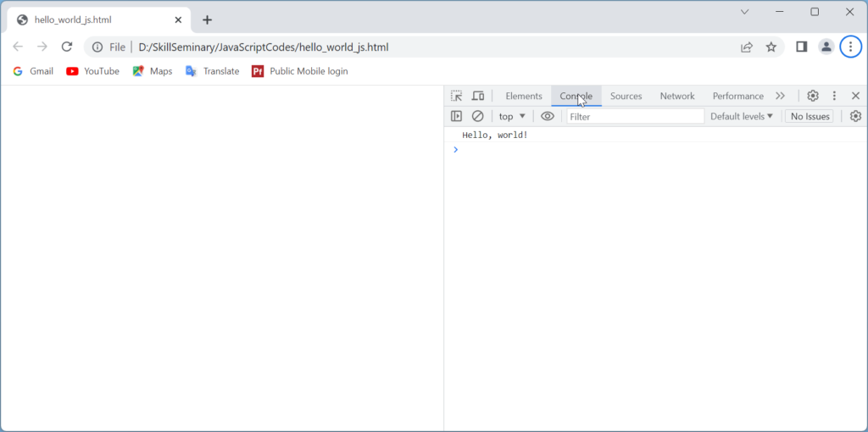View site information File icon
868x432 pixels.
(x=109, y=47)
